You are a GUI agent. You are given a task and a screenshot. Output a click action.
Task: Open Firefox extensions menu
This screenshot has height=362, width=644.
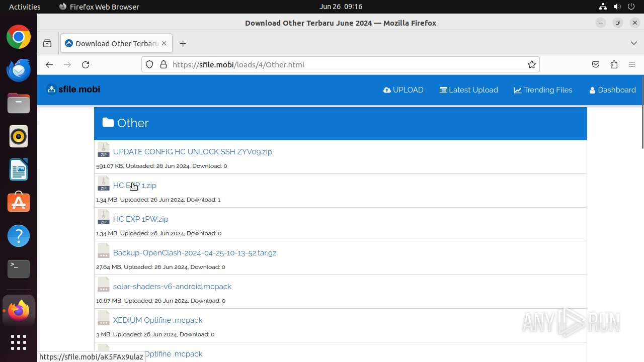(614, 64)
